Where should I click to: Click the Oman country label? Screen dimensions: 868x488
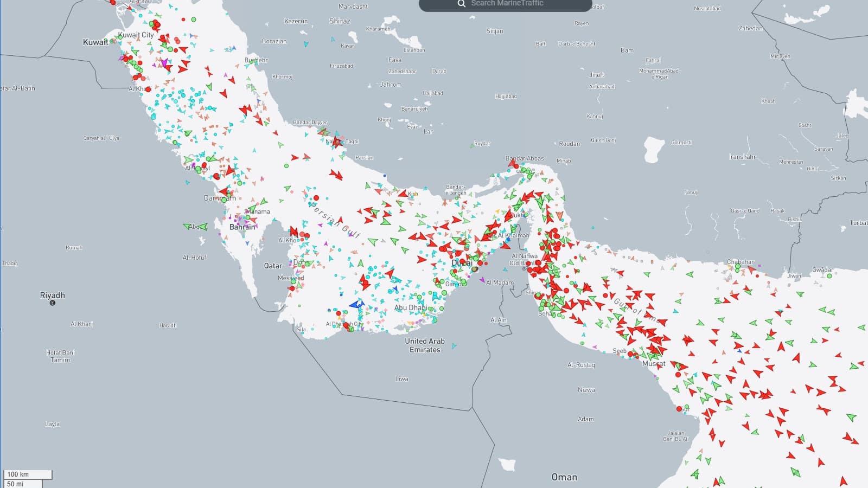click(x=564, y=477)
